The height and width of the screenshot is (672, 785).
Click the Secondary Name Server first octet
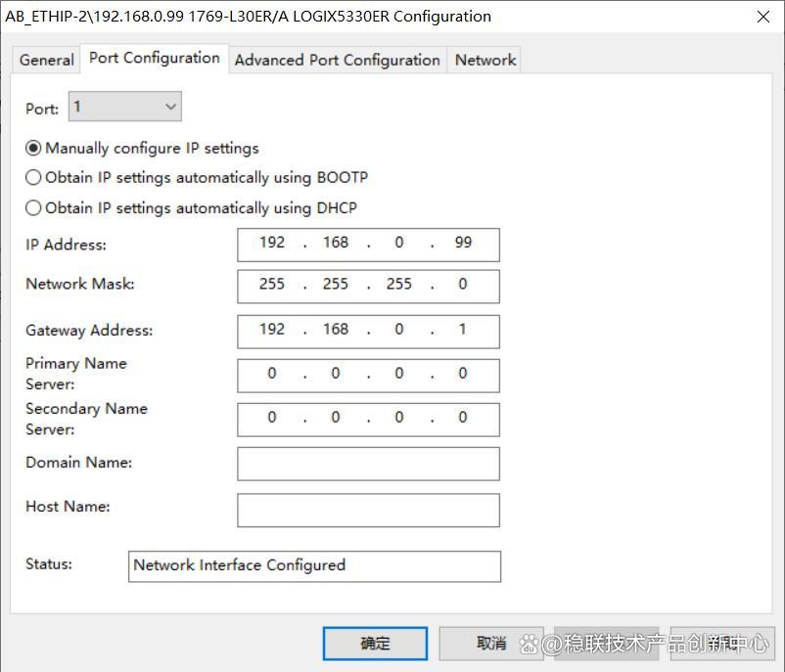(272, 418)
